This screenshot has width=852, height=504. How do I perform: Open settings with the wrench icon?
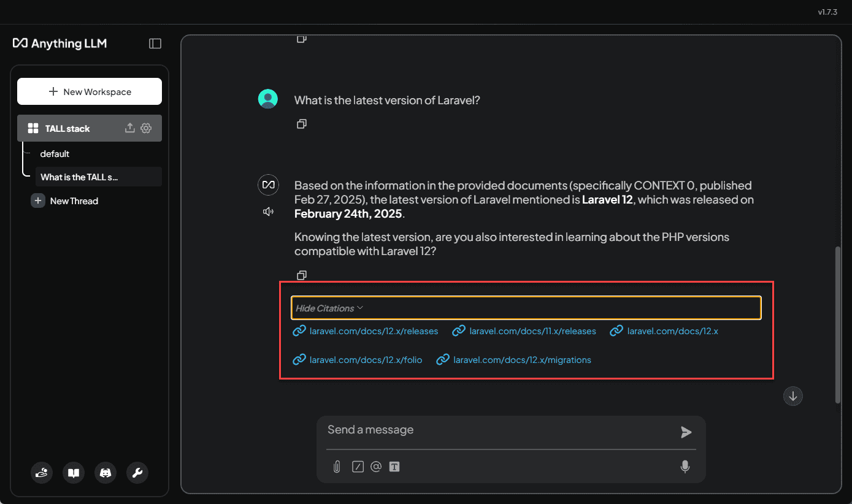(x=137, y=473)
